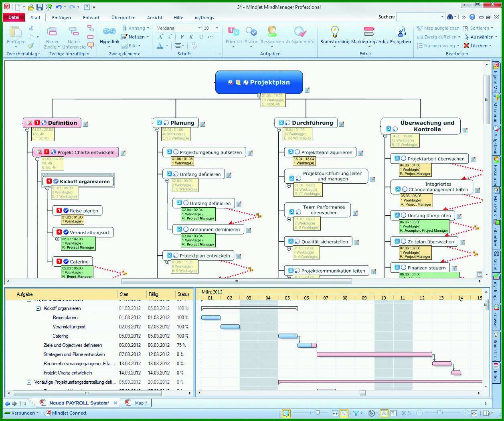The image size is (504, 421).
Task: Collapse Vorläufige Projektumfangsdarstellung row
Action: 29,382
